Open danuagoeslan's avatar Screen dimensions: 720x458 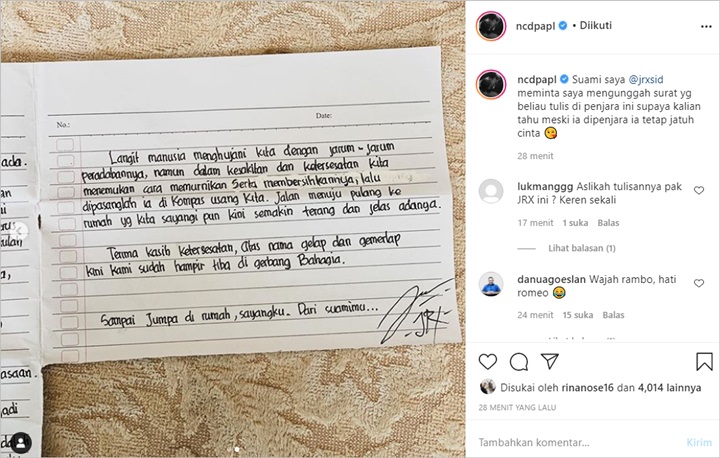point(491,284)
